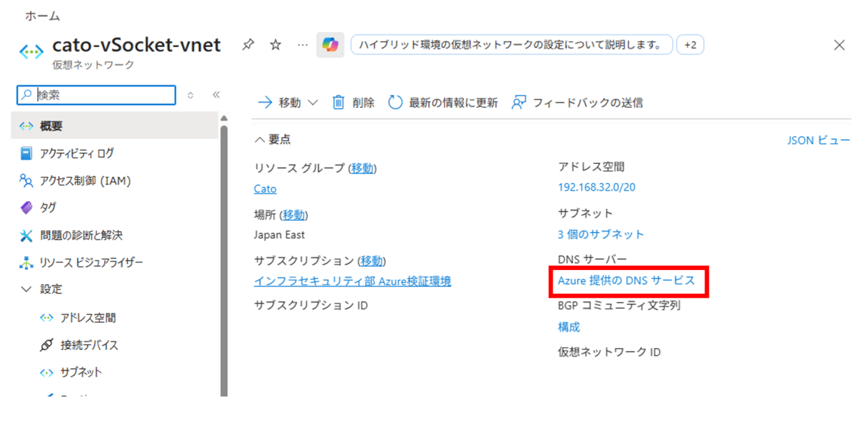Image resolution: width=868 pixels, height=424 pixels.
Task: Mark the resource as favorite with star
Action: (275, 45)
